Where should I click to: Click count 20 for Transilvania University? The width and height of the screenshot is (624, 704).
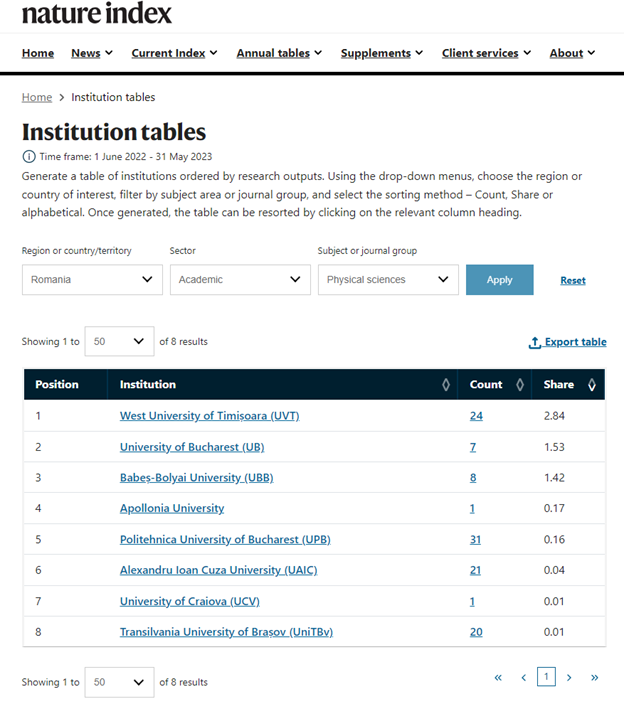[x=476, y=632]
